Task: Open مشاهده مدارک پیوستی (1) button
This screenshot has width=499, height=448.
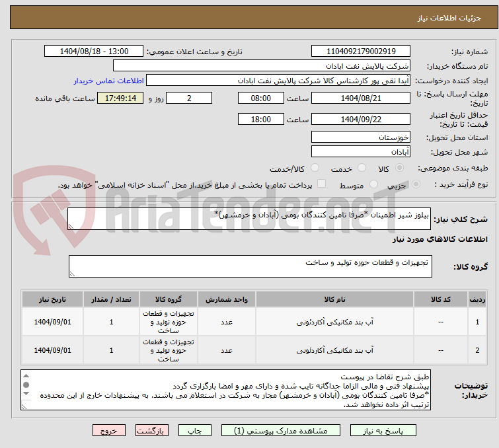Action: pyautogui.click(x=281, y=431)
